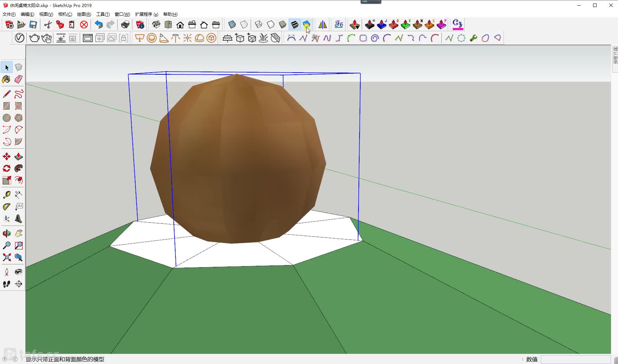
Task: Open the 扩展程序 menu
Action: point(146,14)
